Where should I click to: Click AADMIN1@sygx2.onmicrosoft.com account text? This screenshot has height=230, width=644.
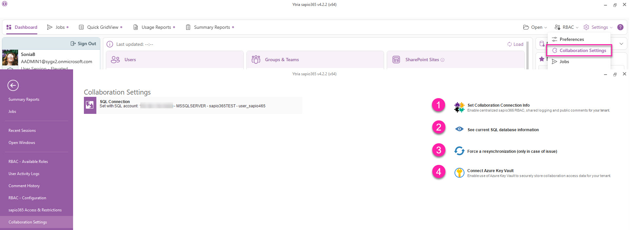point(56,62)
